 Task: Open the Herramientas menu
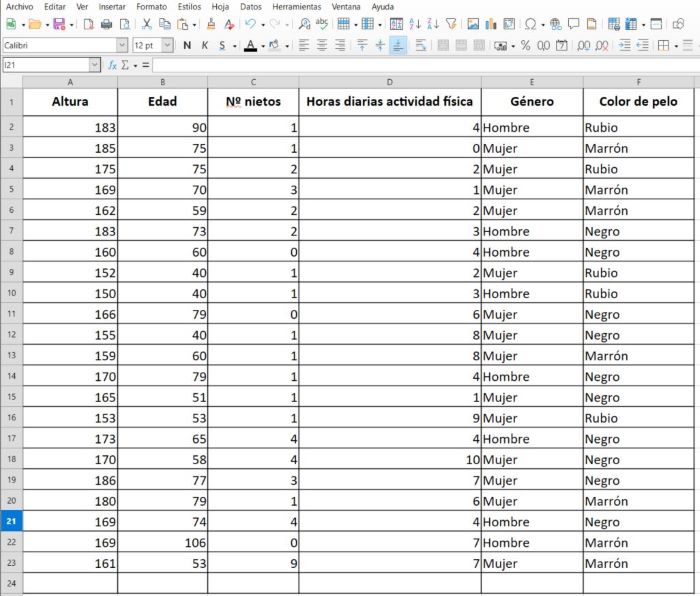pyautogui.click(x=296, y=7)
